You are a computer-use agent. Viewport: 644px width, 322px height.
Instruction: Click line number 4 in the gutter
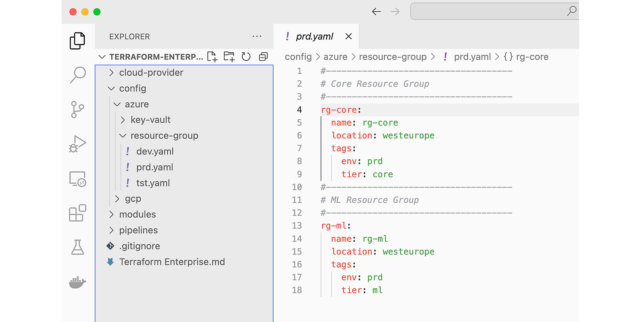tap(299, 110)
